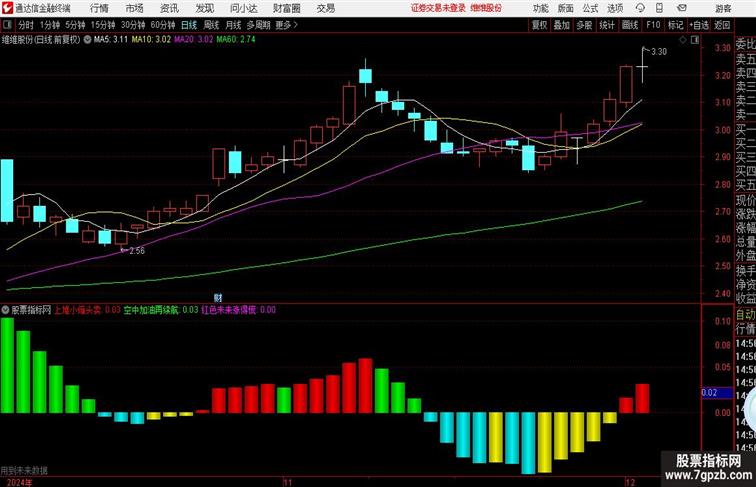Expand the 股票指标网 sub-indicator circle

point(5,310)
